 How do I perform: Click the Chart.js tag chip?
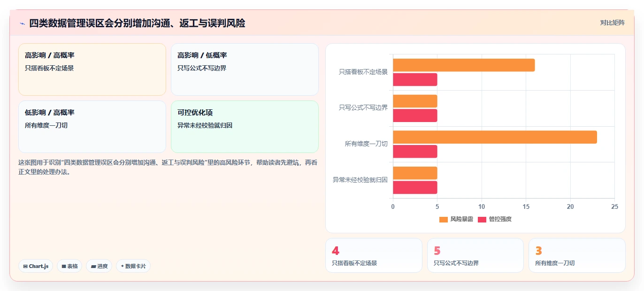(36, 266)
